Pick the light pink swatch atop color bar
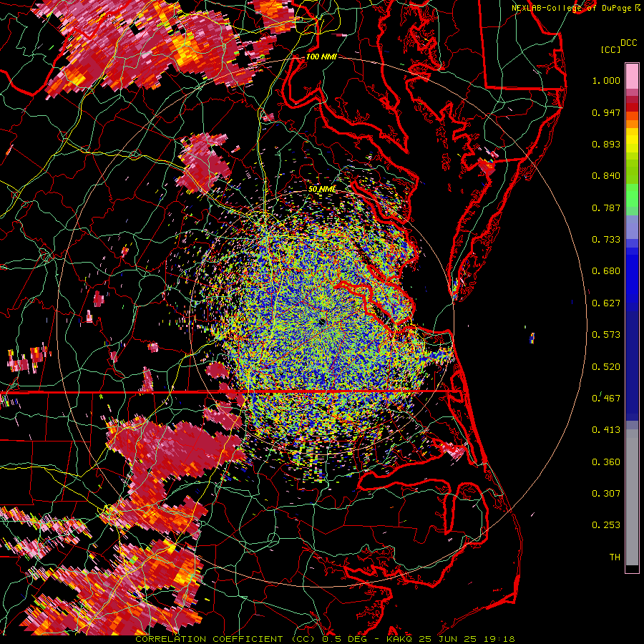This screenshot has width=644, height=644. click(x=632, y=76)
